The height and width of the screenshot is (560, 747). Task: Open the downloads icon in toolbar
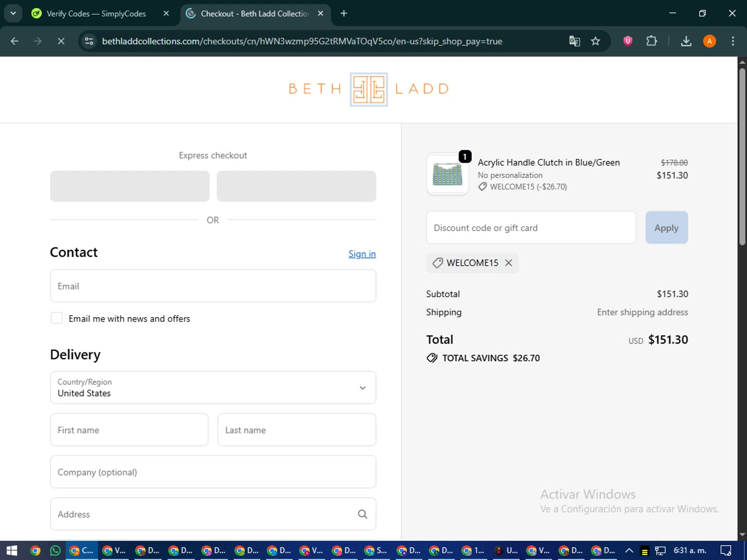[x=686, y=41]
